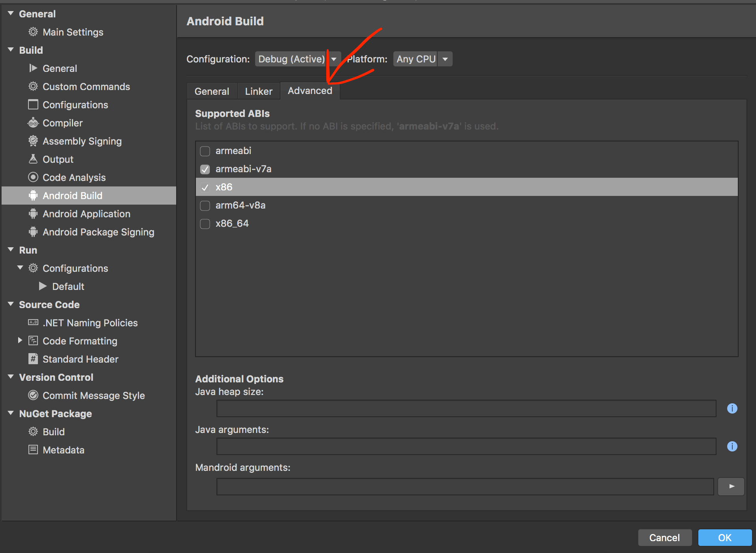Check the arm64-v8a ABI option
This screenshot has height=553, width=756.
point(205,205)
